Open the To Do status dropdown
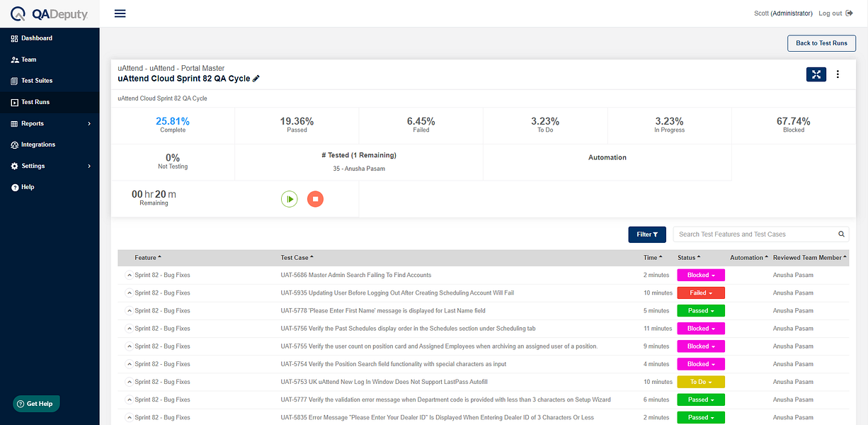 click(x=701, y=382)
